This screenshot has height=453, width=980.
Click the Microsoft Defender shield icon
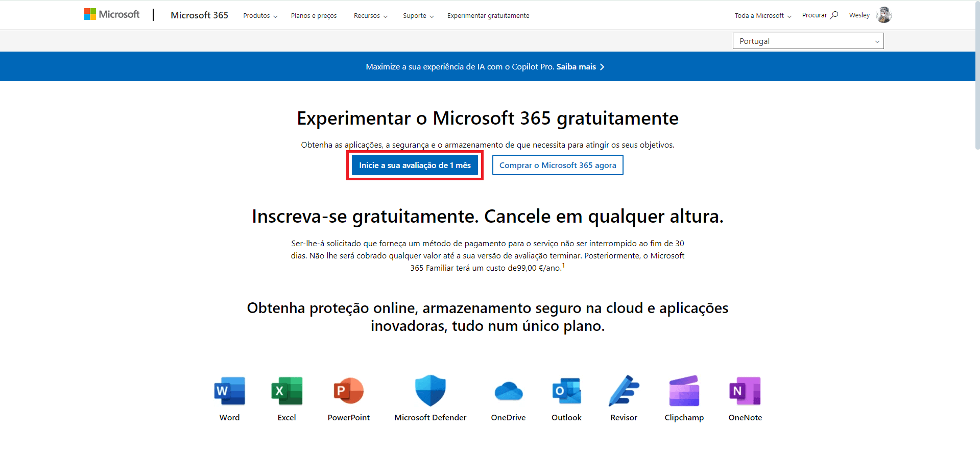pos(431,391)
